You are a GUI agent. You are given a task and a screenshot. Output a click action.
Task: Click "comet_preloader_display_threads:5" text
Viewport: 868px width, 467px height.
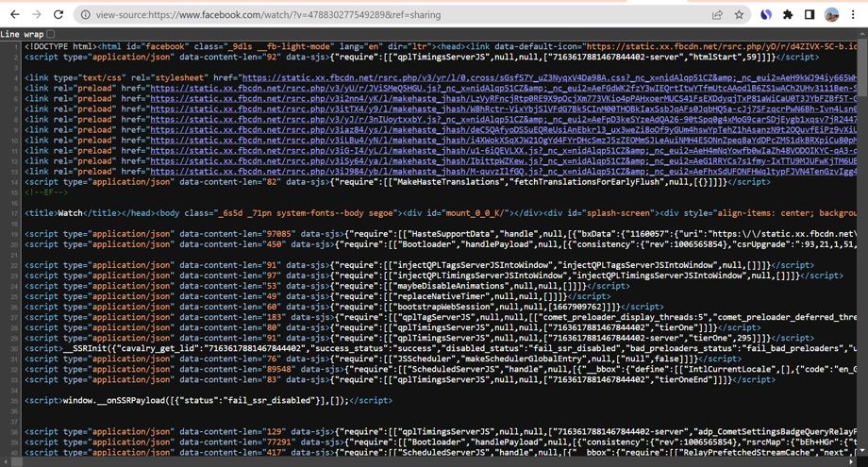tap(624, 317)
